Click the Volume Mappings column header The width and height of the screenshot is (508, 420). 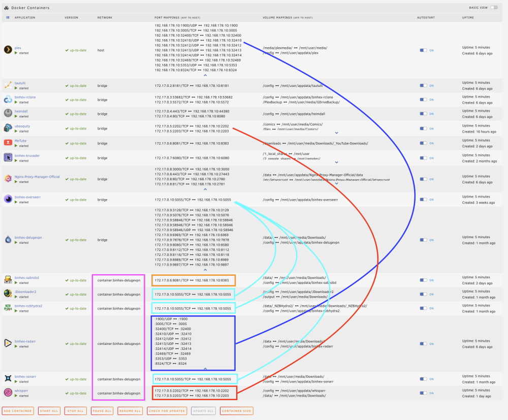288,17
